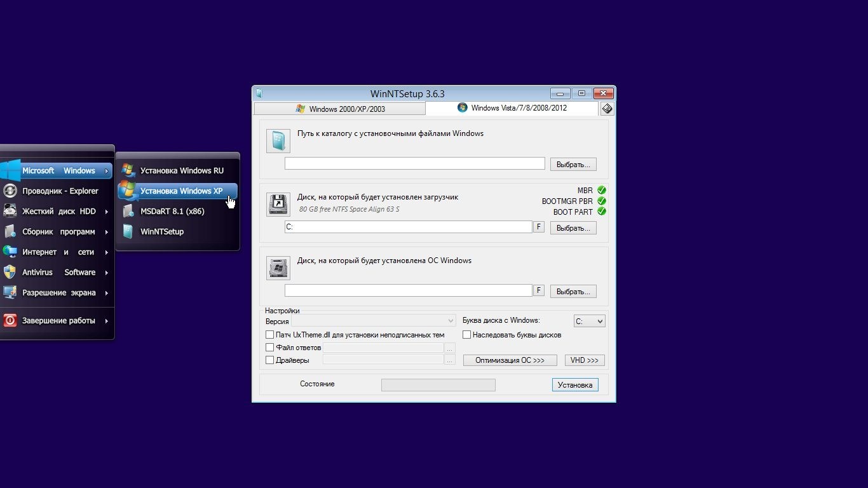Switch to the Windows 2000/XP/2003 tab

point(340,109)
